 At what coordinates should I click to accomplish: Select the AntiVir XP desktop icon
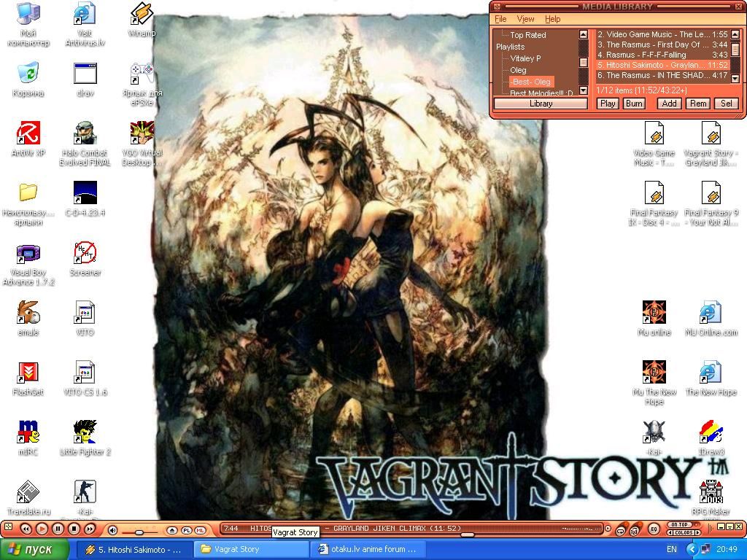[x=28, y=139]
